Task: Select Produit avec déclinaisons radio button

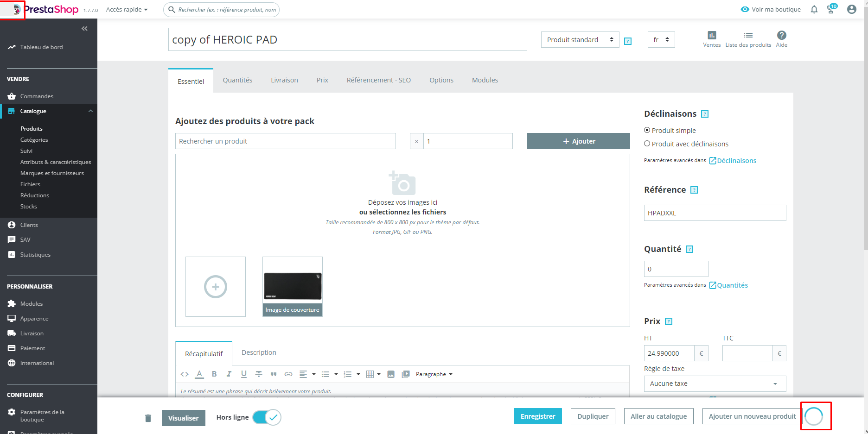Action: click(x=647, y=144)
